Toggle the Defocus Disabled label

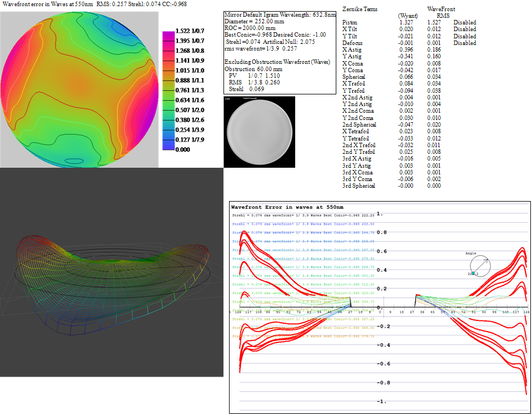coord(464,43)
